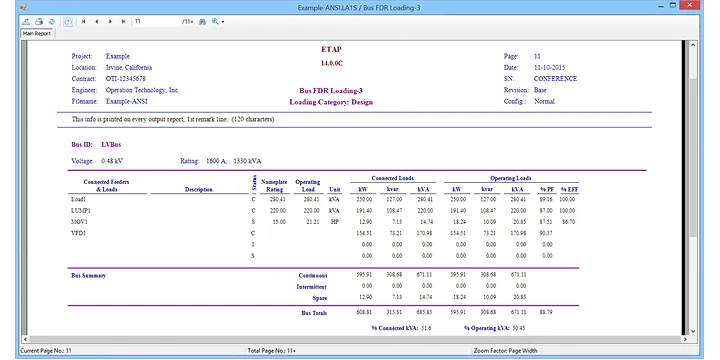
Task: Select contract number OTI-12345678
Action: (125, 79)
